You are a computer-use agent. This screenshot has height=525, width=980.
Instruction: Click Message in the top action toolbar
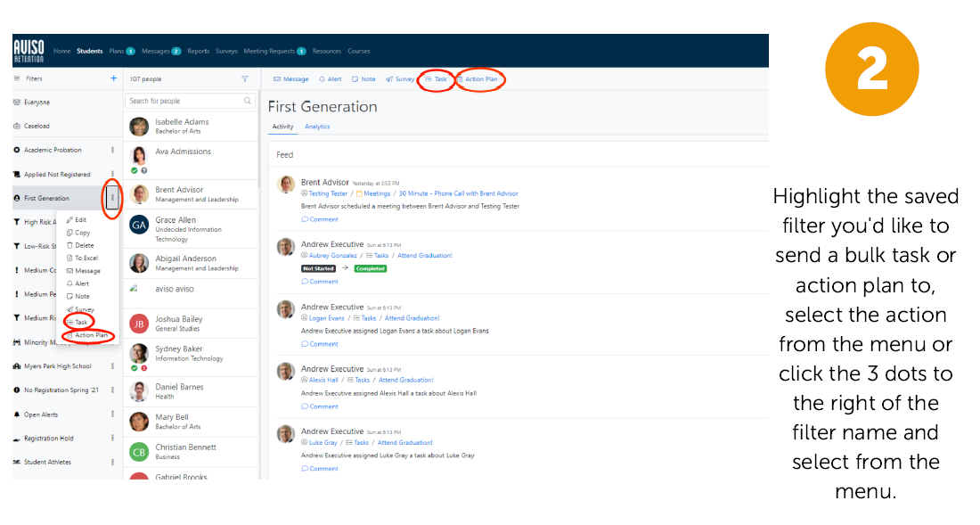291,79
